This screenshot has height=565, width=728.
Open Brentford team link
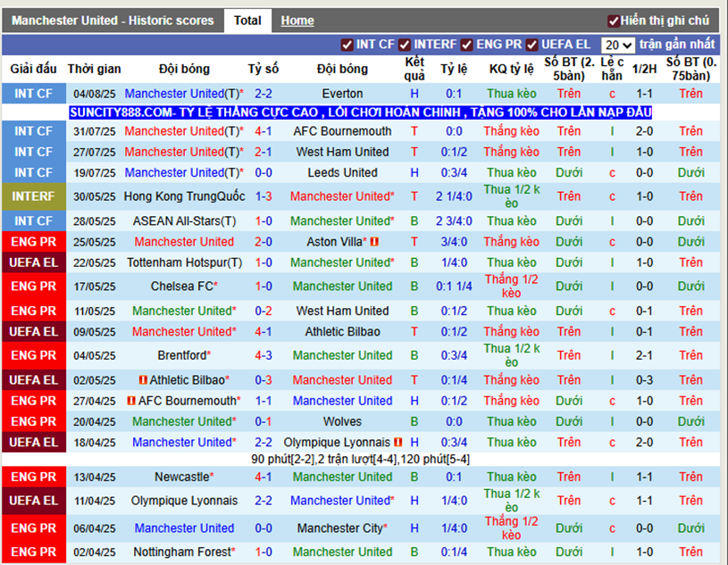(182, 355)
